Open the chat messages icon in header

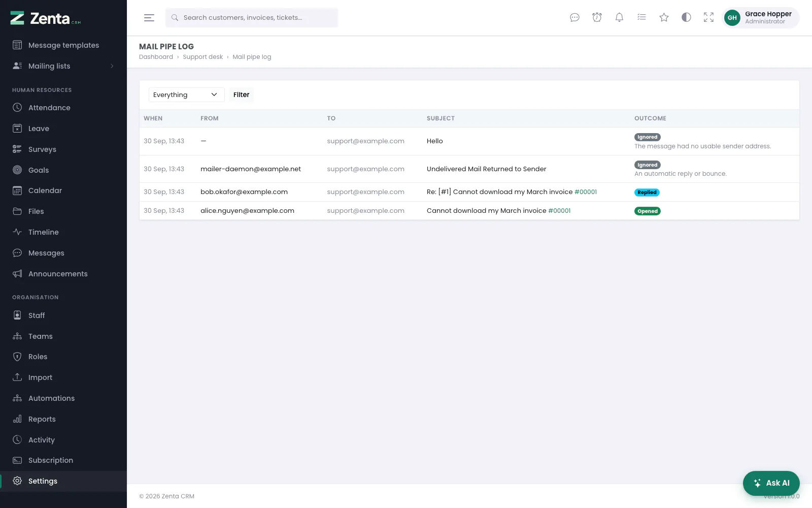coord(574,18)
